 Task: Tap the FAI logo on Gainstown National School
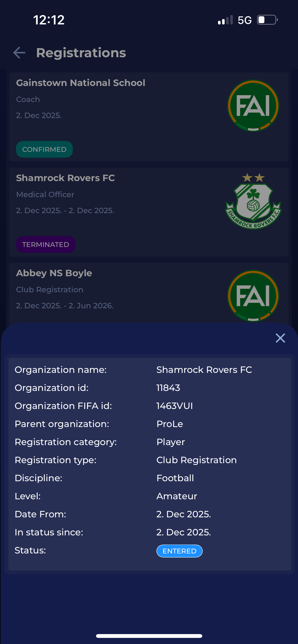253,106
